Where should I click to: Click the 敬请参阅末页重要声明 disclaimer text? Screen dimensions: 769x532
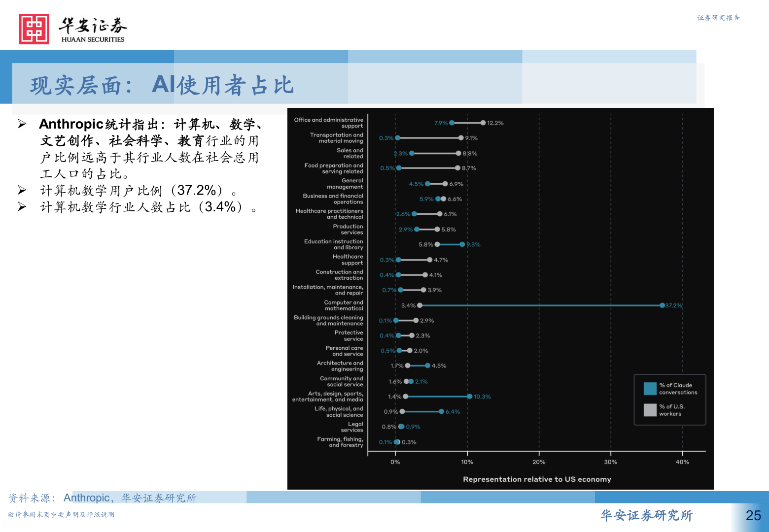point(61,514)
